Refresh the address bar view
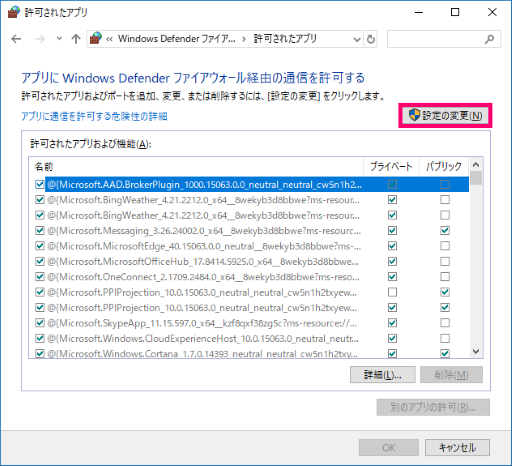 371,39
